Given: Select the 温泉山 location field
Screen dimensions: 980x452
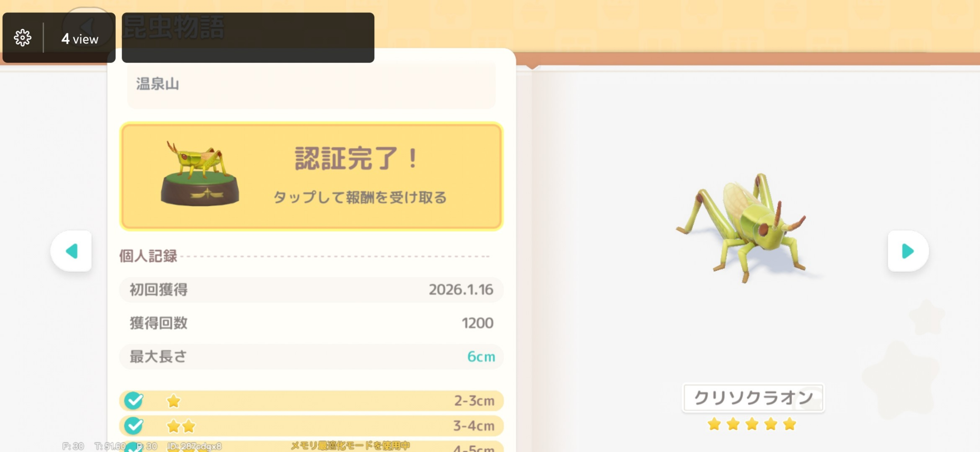Looking at the screenshot, I should pyautogui.click(x=311, y=85).
